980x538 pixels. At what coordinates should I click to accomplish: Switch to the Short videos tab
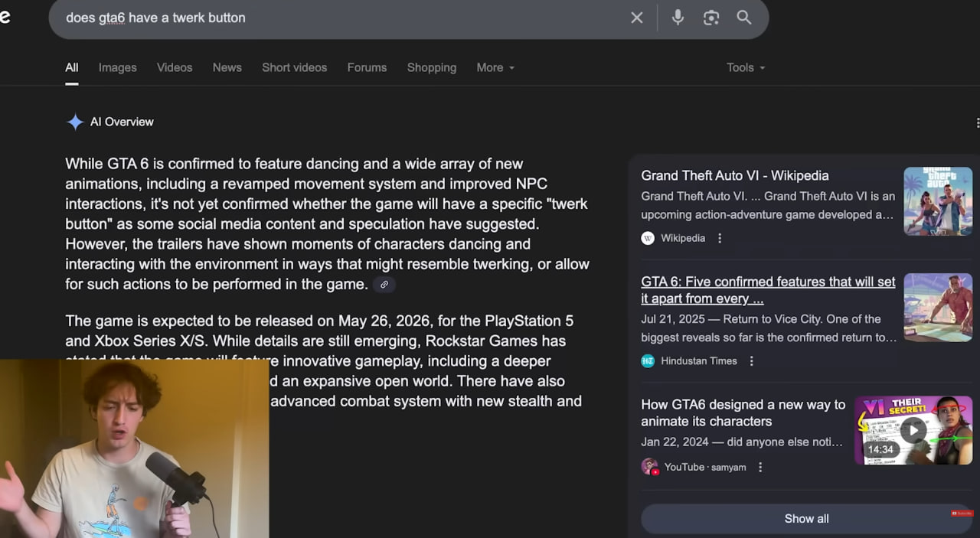pos(294,67)
